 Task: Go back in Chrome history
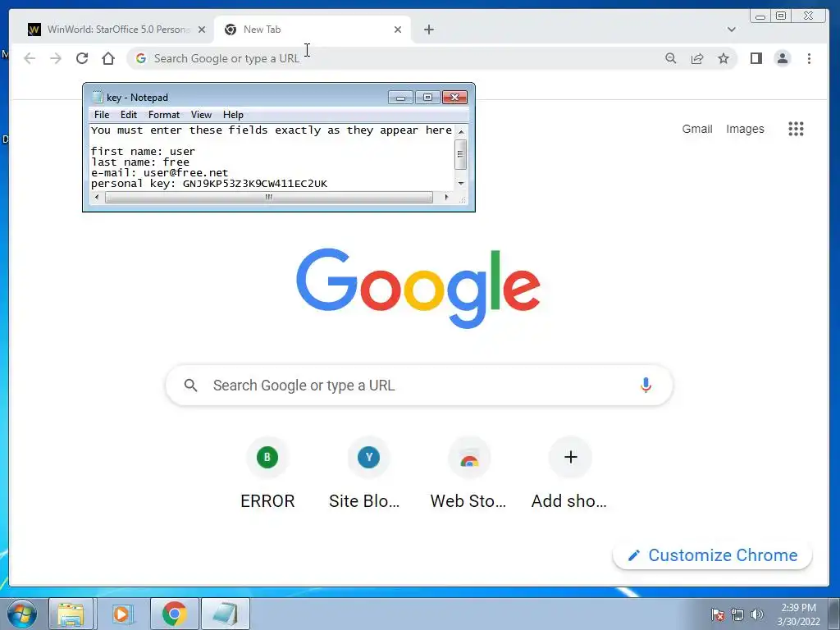point(30,58)
